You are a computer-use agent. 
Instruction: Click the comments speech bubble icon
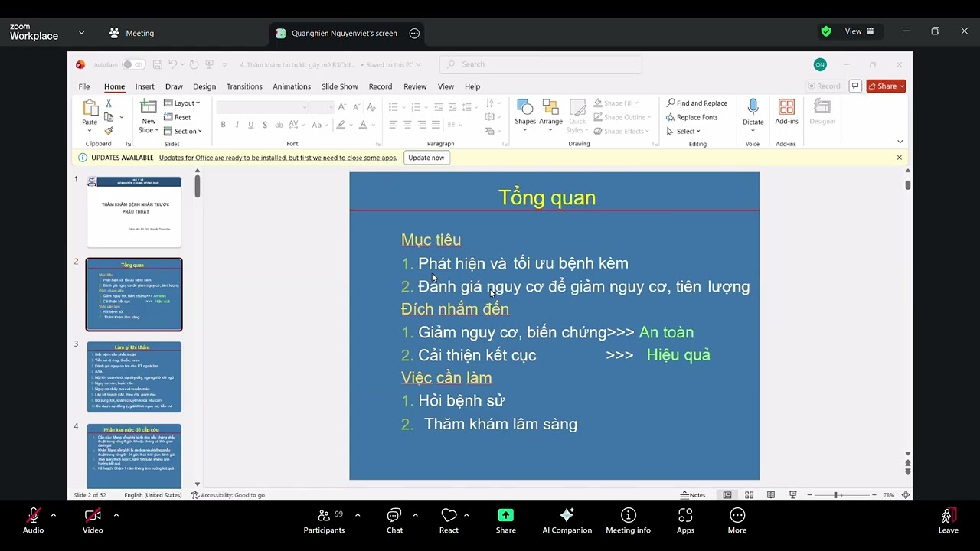855,86
